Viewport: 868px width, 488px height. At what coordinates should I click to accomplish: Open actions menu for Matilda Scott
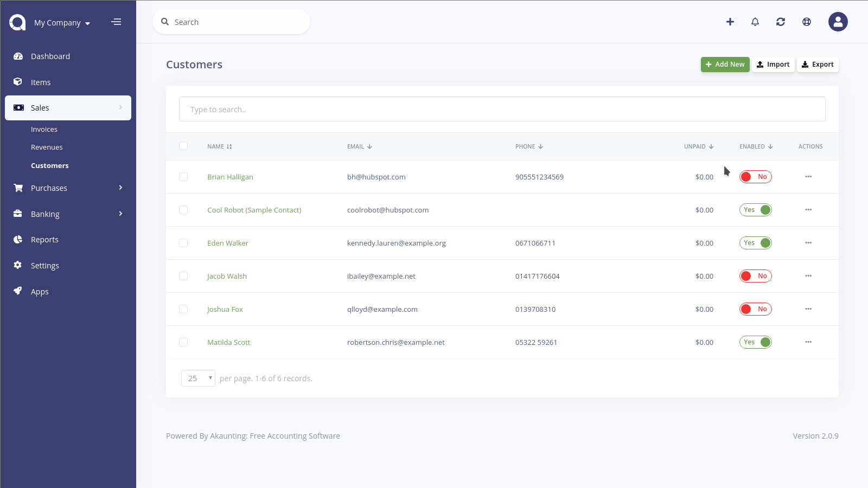808,342
